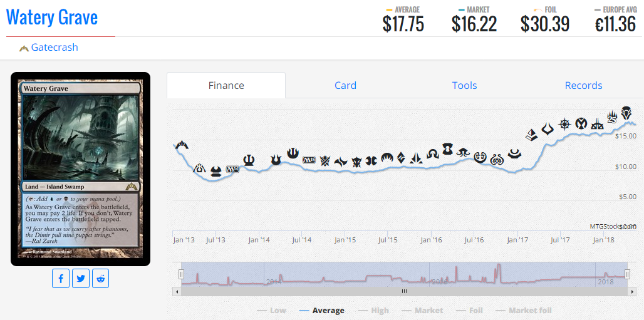This screenshot has width=644, height=320.
Task: Click the Dragons of Tarkir dragon-head marker
Action: pyautogui.click(x=356, y=162)
